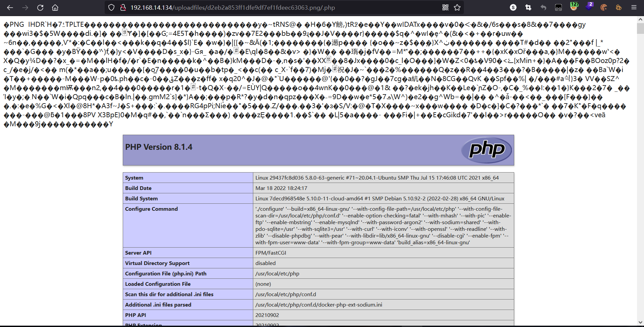Go forward to the next page
The width and height of the screenshot is (644, 327).
(25, 7)
